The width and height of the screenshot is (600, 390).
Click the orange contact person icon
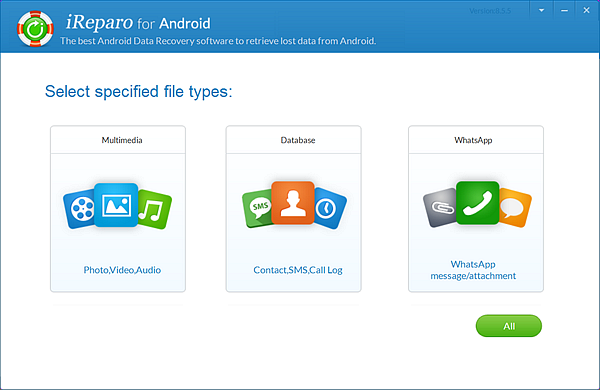pyautogui.click(x=293, y=202)
